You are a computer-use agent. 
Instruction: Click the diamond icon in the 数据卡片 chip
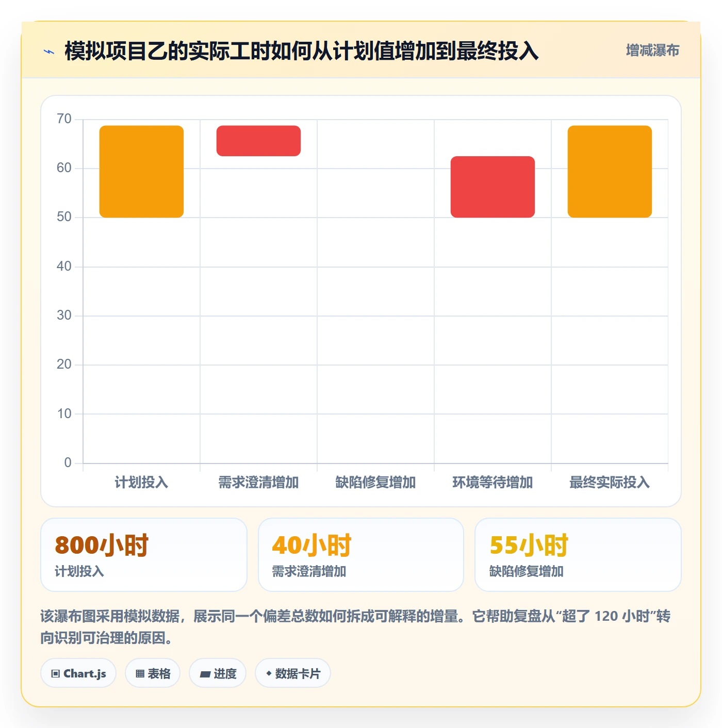tap(269, 673)
